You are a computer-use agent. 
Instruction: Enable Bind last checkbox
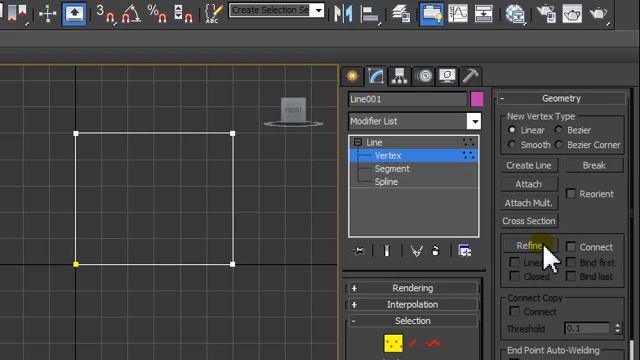click(571, 276)
